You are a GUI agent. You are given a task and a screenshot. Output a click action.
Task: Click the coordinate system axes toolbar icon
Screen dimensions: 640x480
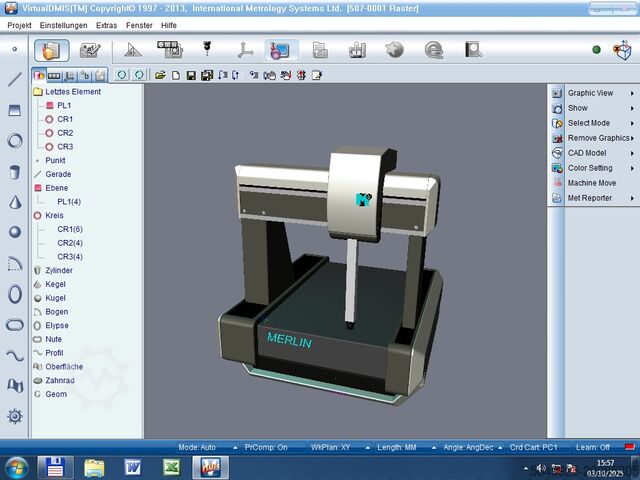pyautogui.click(x=245, y=49)
